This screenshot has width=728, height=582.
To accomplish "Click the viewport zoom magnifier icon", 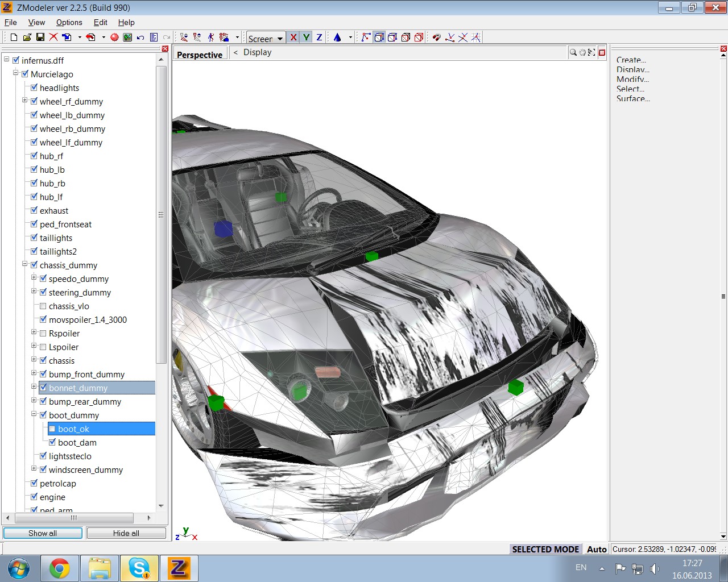I will [x=573, y=52].
